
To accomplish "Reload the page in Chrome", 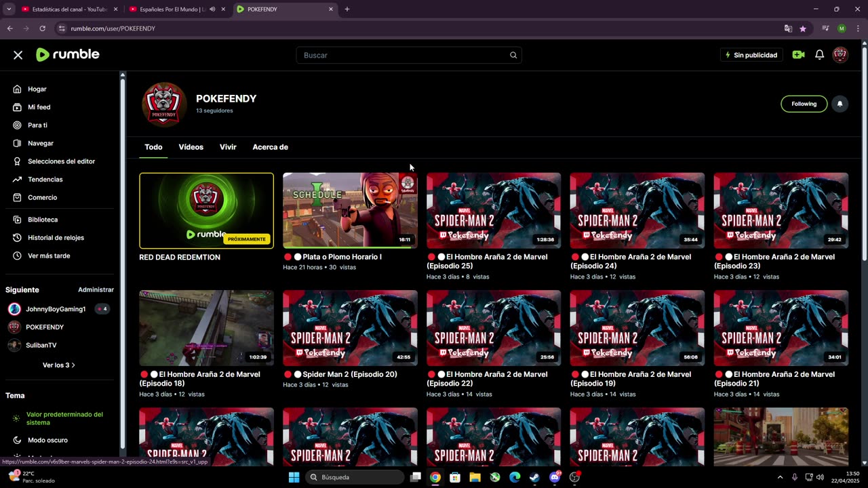I will pyautogui.click(x=42, y=28).
